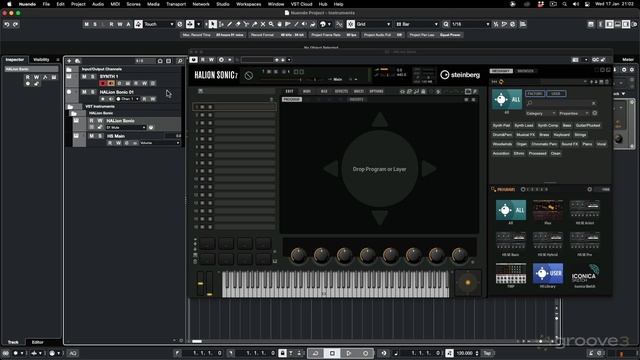Switch to the Visibility tab
Viewport: 640px width, 360px height.
(41, 60)
